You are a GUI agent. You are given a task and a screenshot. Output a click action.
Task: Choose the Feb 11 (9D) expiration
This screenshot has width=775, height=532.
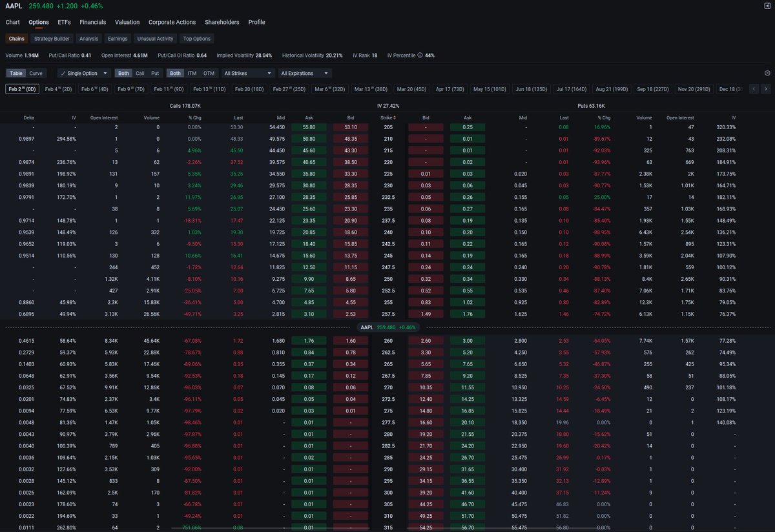(x=169, y=89)
